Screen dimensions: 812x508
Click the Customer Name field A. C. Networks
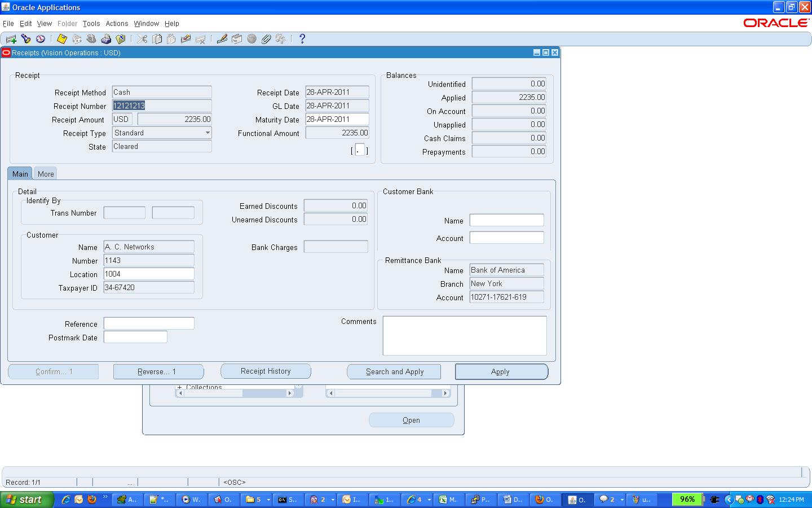tap(149, 247)
